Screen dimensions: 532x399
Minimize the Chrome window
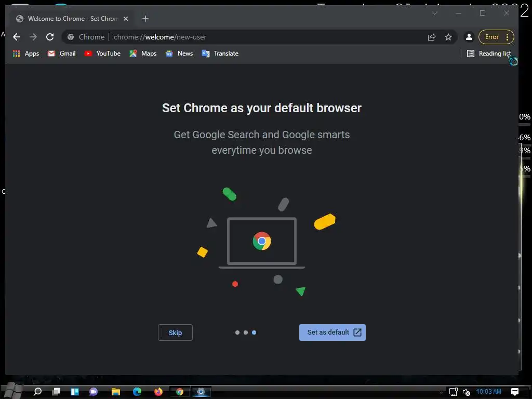459,13
